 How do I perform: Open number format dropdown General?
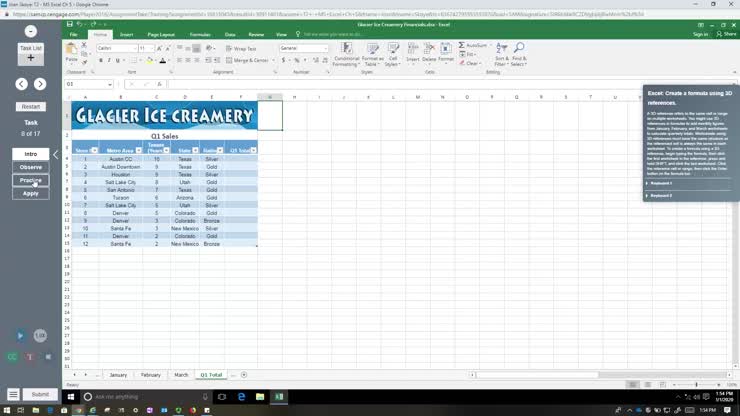325,48
